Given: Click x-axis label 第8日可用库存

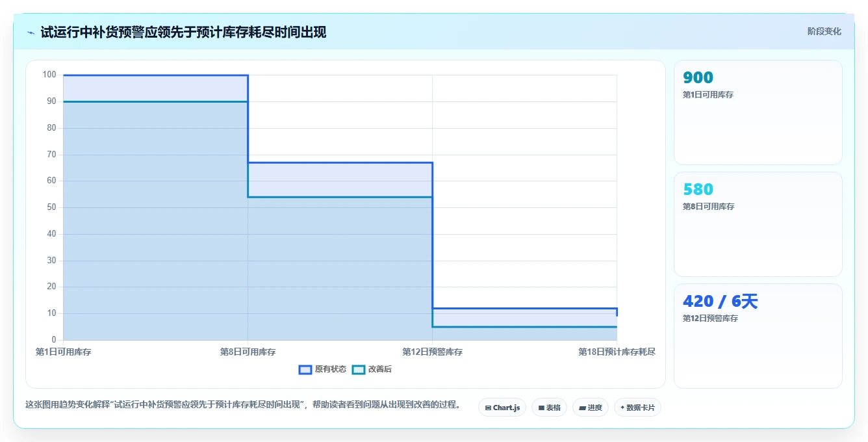Looking at the screenshot, I should [x=248, y=352].
